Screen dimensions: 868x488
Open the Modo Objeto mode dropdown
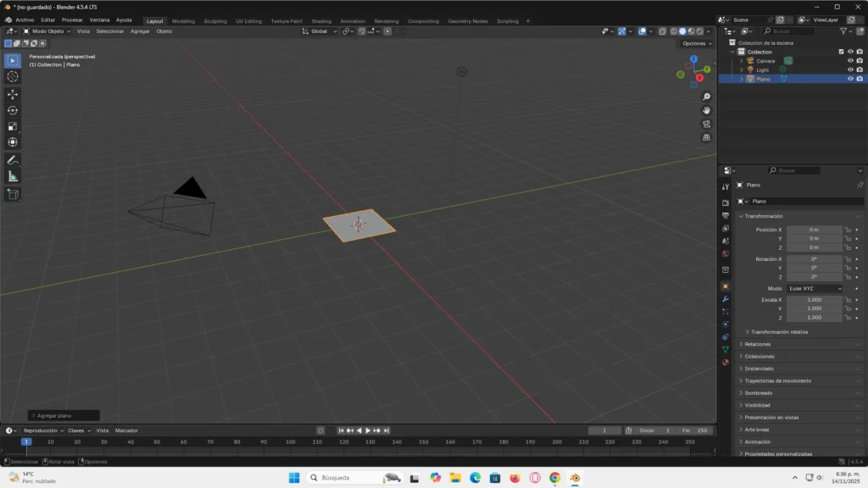point(47,30)
